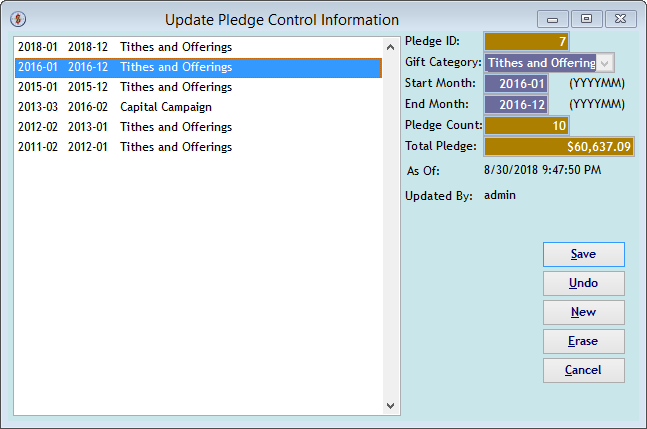The image size is (647, 429).
Task: Click into the End Month field
Action: (x=516, y=105)
